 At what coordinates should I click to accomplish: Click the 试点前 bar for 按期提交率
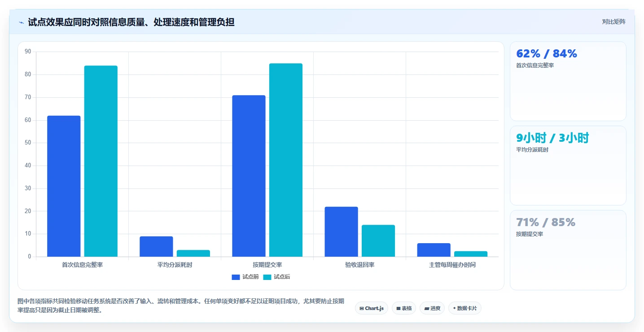coord(249,176)
